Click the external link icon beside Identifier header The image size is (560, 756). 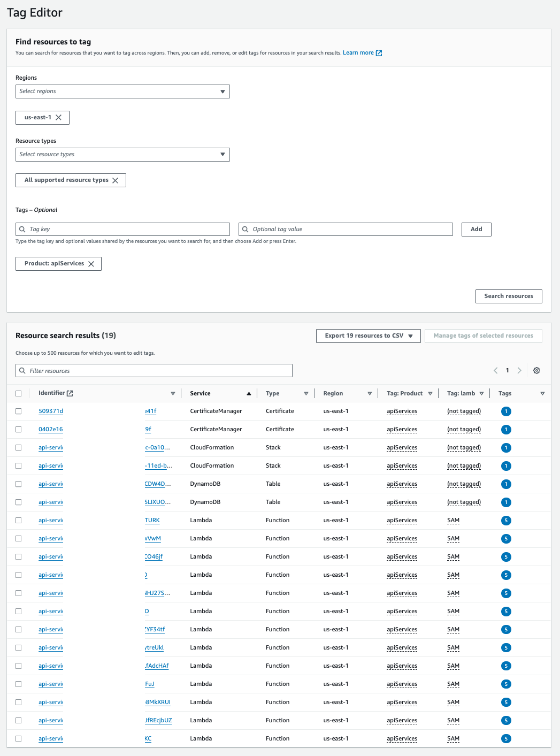coord(70,392)
